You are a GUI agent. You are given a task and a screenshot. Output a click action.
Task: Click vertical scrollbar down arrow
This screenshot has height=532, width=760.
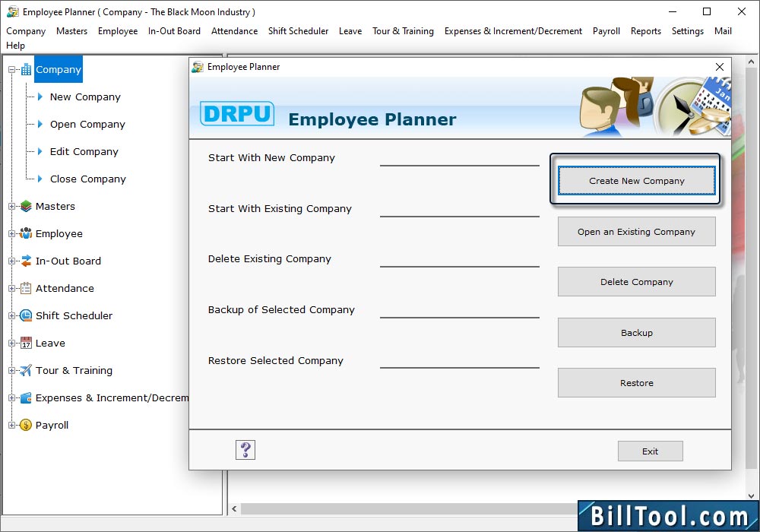[752, 496]
